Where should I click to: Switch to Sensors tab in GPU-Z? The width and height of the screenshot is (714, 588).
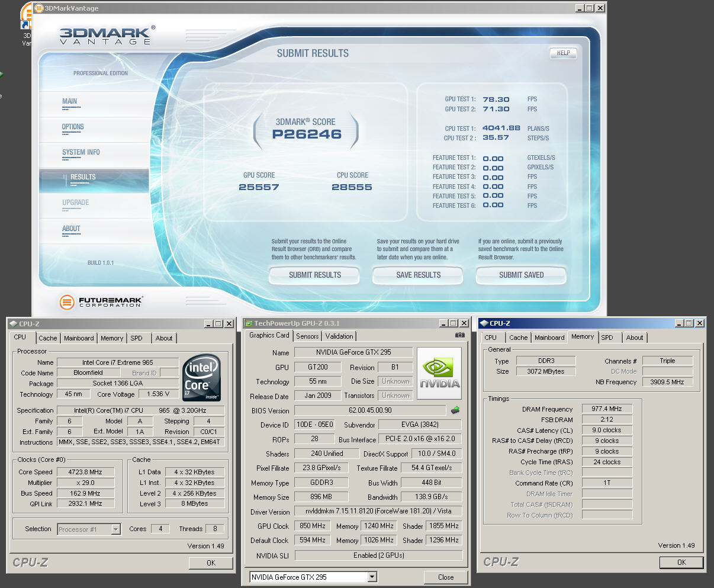307,336
